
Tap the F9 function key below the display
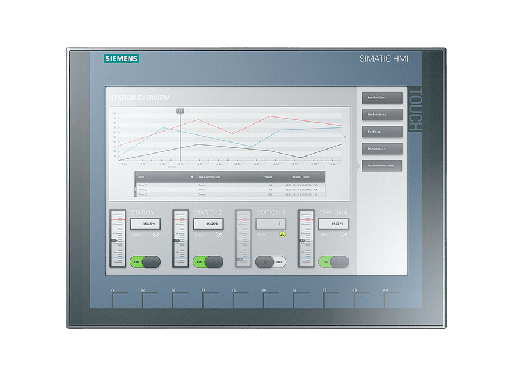362,299
